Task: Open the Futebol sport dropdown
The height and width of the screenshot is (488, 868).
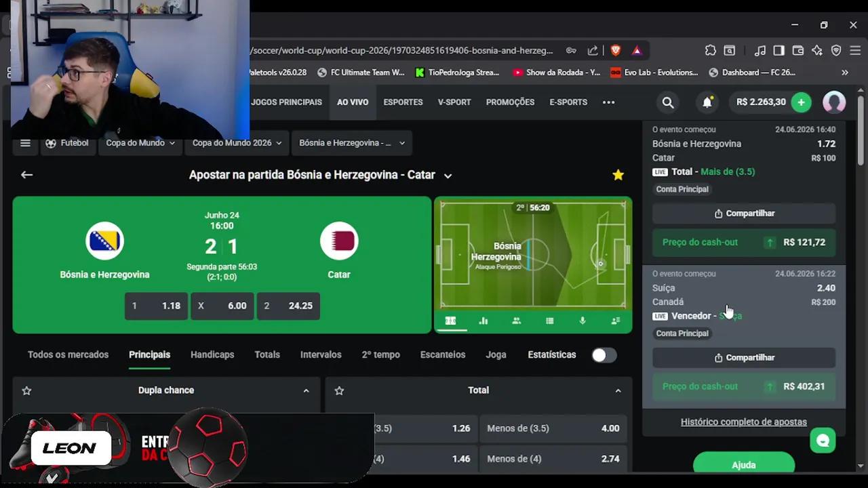Action: [67, 143]
